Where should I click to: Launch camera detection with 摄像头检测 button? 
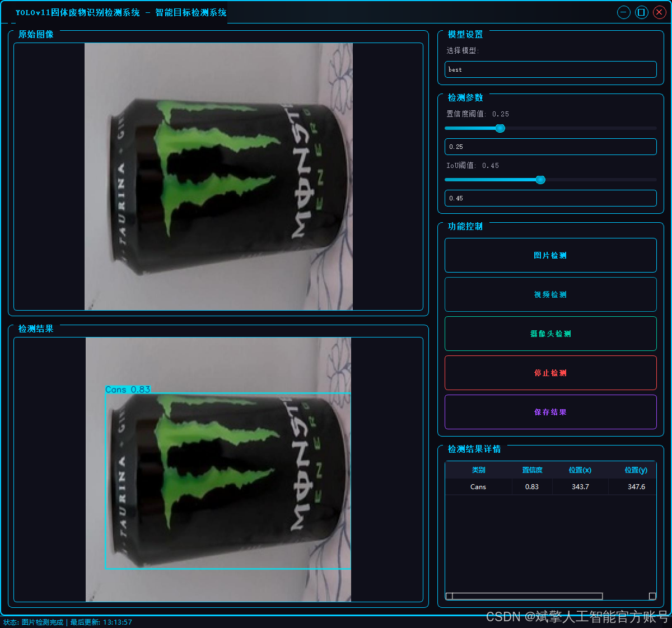[x=550, y=334]
